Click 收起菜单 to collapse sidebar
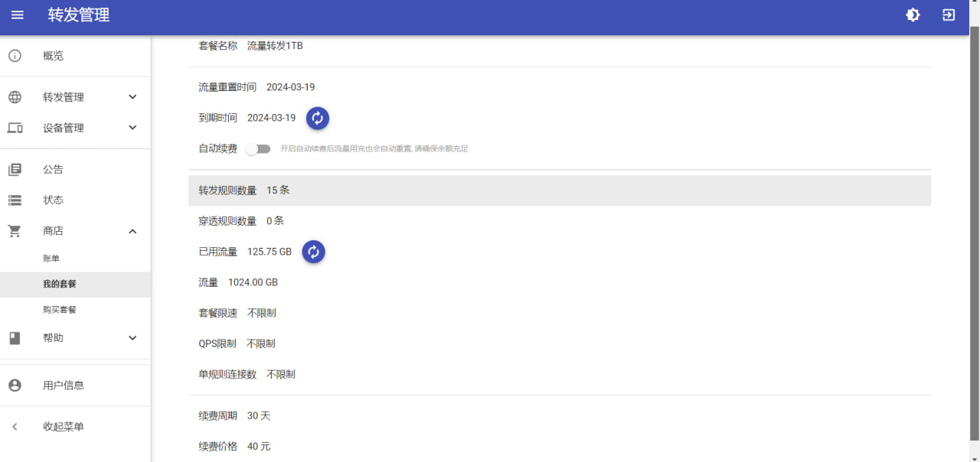This screenshot has height=462, width=980. click(64, 427)
